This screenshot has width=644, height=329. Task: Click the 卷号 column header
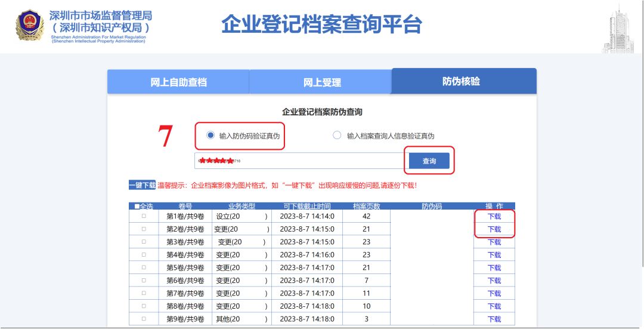tap(185, 206)
